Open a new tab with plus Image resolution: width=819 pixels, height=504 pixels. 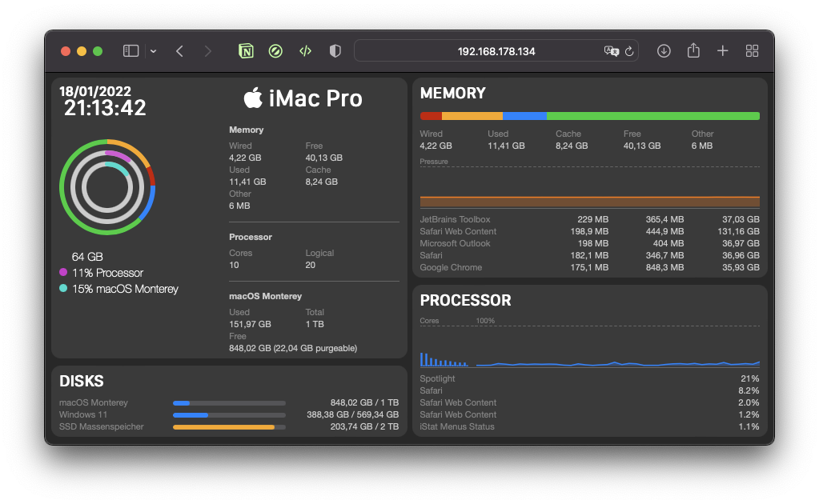pyautogui.click(x=722, y=50)
